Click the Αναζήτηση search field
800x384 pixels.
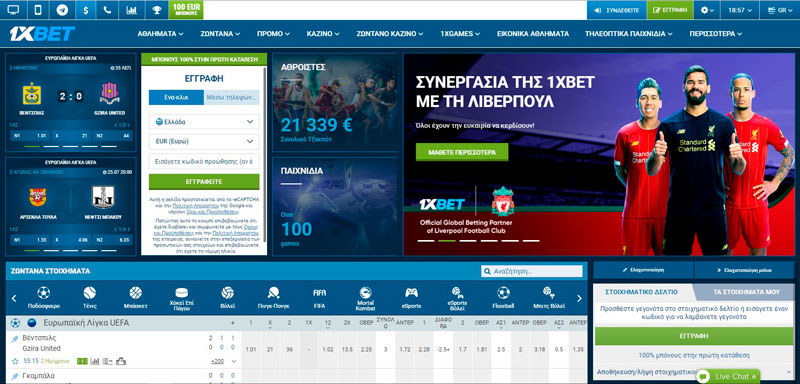(532, 271)
